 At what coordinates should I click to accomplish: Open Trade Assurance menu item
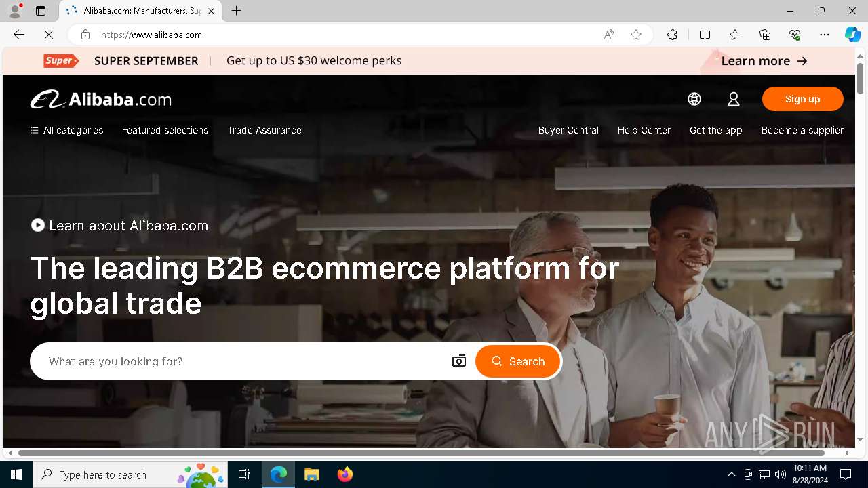(x=264, y=130)
